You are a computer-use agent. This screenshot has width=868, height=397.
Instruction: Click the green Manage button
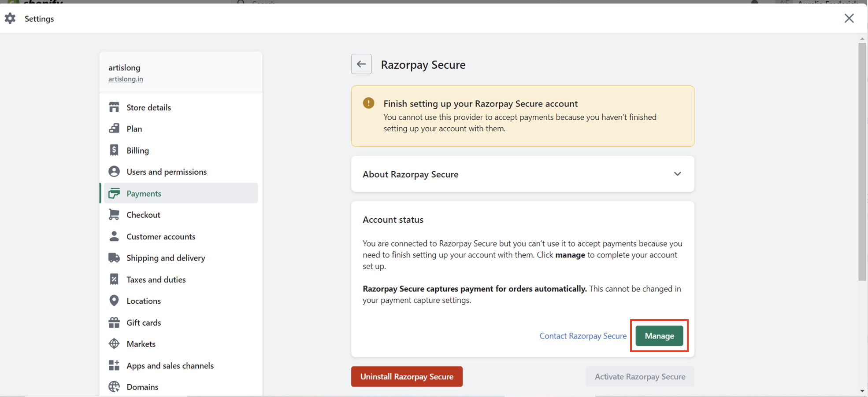click(x=659, y=336)
